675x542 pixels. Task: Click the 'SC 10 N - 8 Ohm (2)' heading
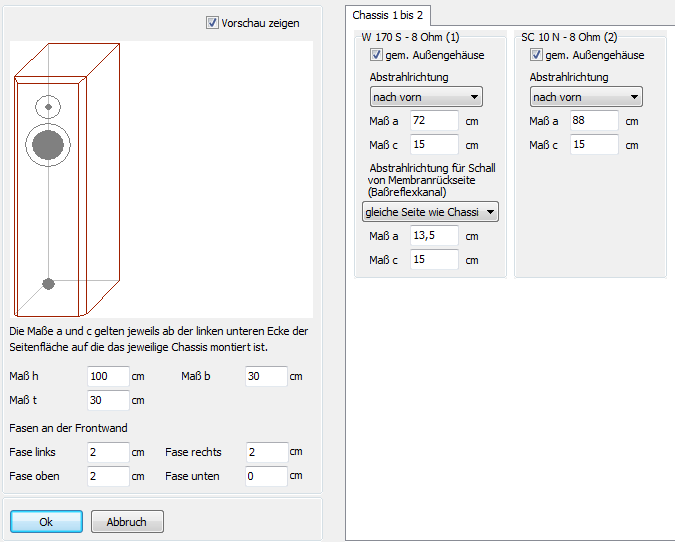569,37
